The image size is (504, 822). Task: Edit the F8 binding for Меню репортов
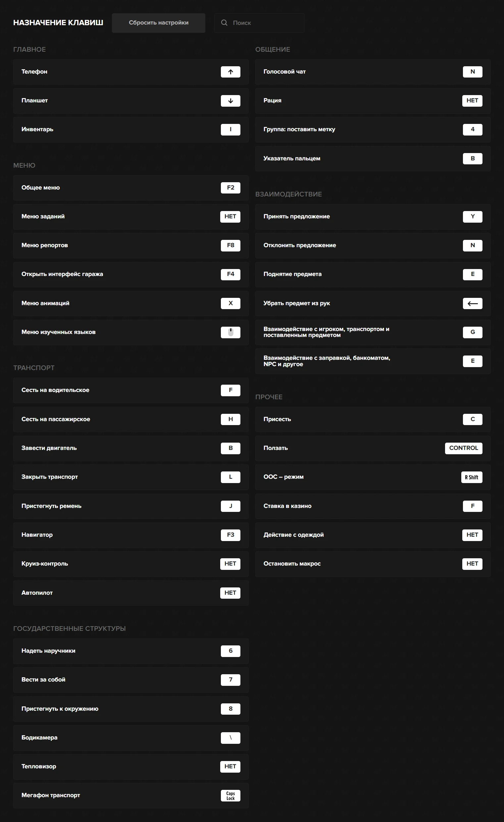click(230, 245)
